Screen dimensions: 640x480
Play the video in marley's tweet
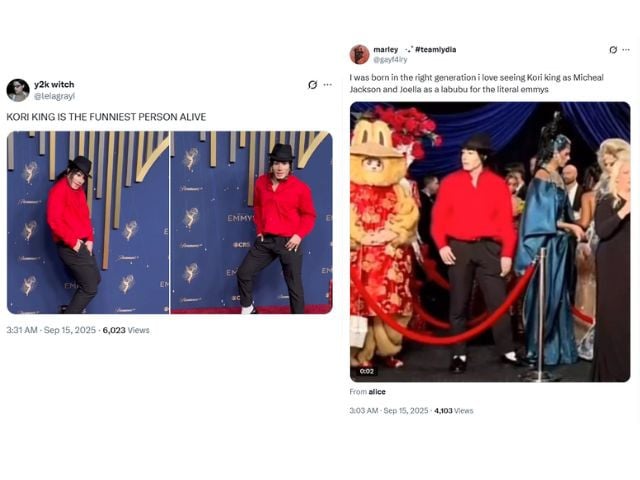click(490, 242)
